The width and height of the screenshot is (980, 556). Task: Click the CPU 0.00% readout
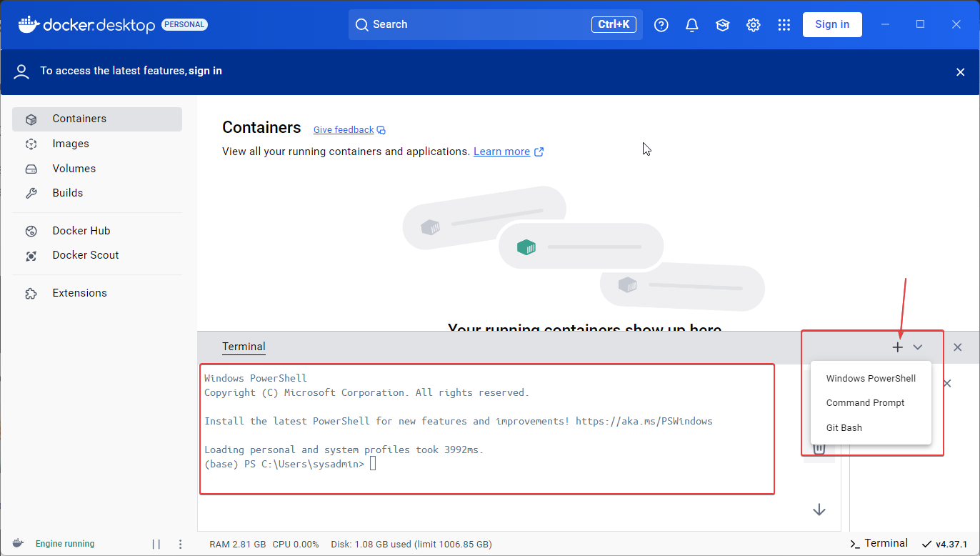[x=296, y=545]
